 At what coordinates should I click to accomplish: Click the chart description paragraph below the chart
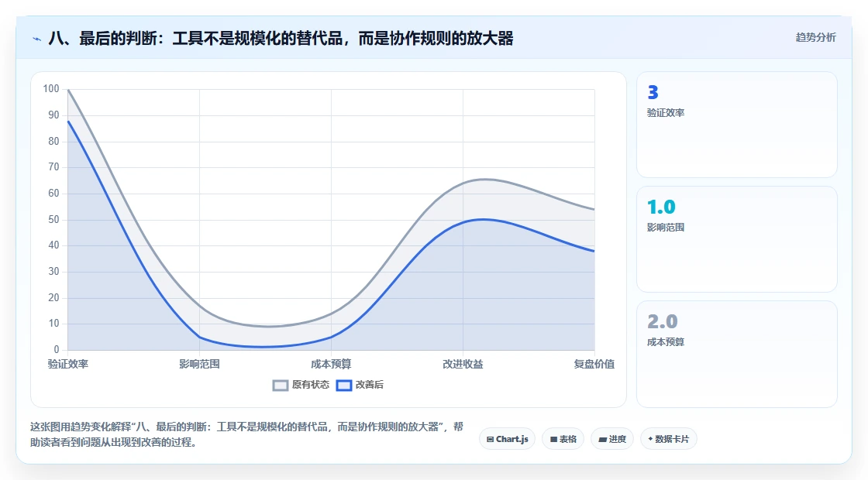(x=247, y=434)
